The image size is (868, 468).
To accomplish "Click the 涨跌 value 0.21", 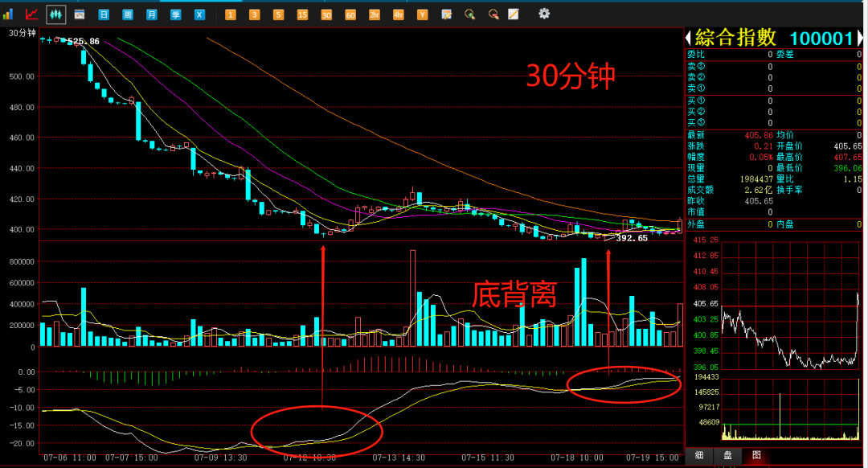I will coord(764,146).
